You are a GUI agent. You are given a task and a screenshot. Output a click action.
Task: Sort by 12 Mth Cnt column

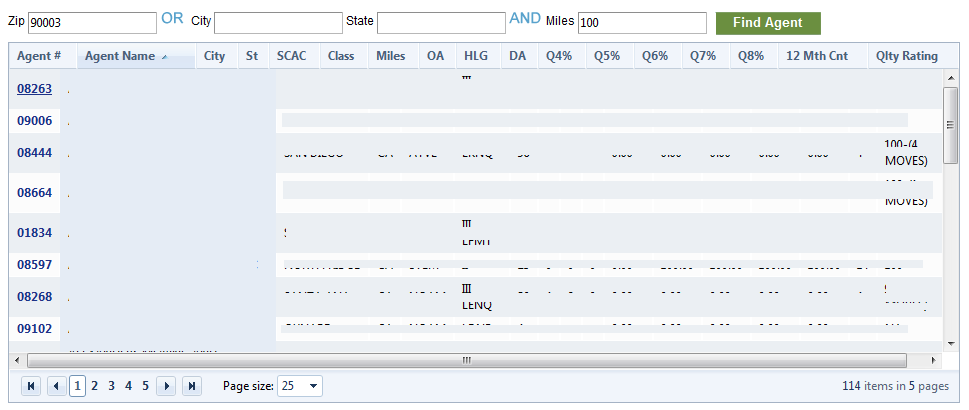[817, 56]
